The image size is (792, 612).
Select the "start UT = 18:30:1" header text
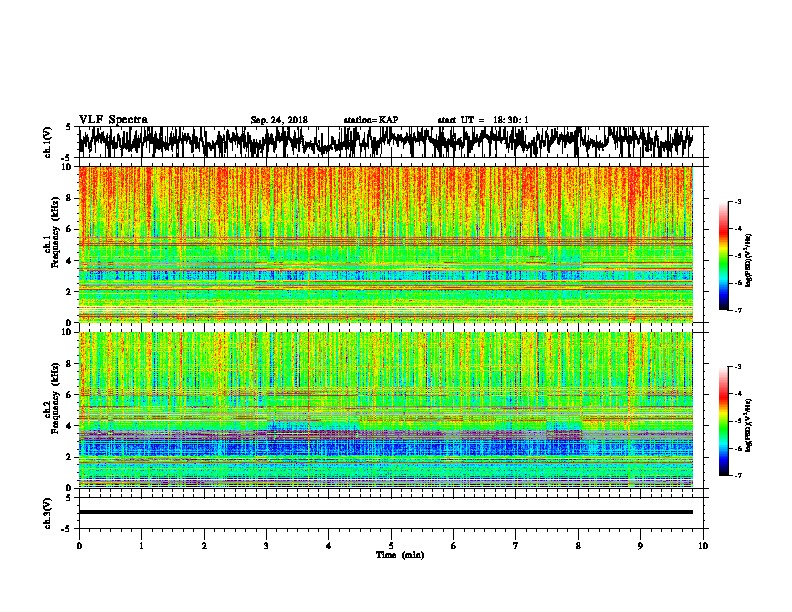tap(483, 120)
